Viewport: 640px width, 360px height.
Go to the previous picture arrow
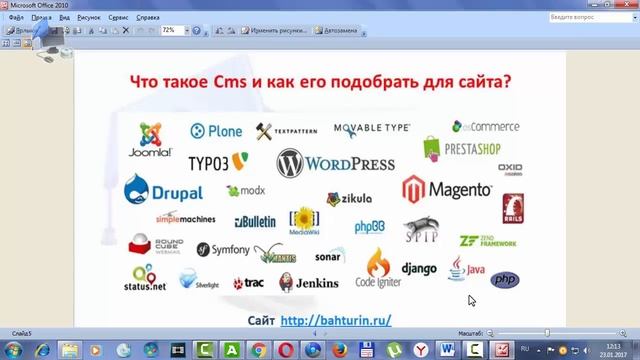315,333
